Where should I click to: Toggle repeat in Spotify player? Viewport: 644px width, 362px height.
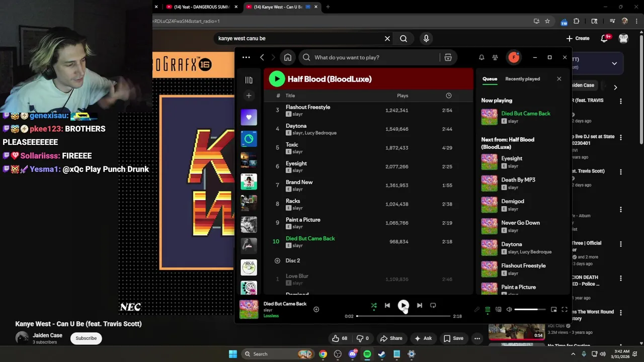point(433,305)
